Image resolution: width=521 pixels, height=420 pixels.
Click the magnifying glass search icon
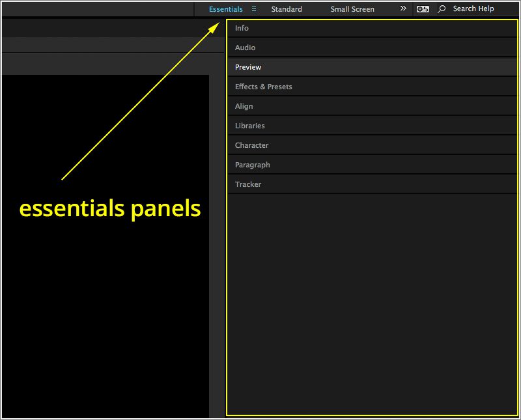tap(442, 9)
